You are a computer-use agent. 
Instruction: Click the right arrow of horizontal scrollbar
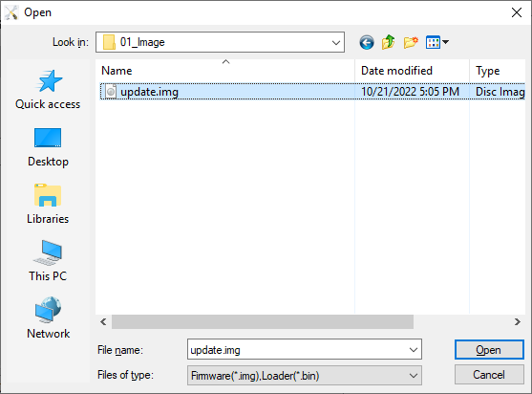(x=518, y=321)
